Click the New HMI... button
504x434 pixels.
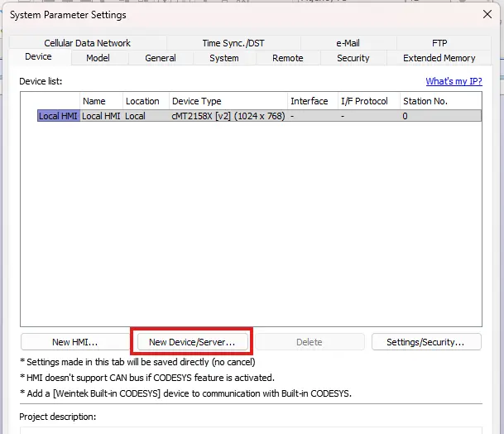(x=74, y=342)
